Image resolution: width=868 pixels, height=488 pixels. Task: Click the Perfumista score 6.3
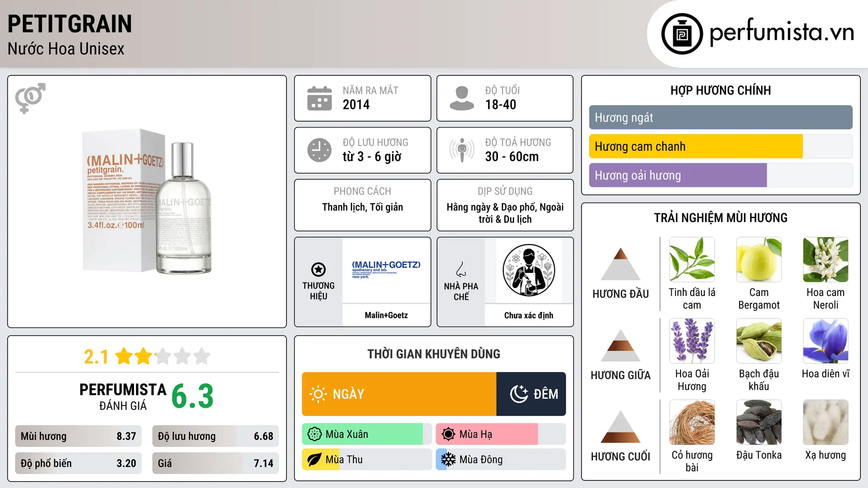[192, 396]
